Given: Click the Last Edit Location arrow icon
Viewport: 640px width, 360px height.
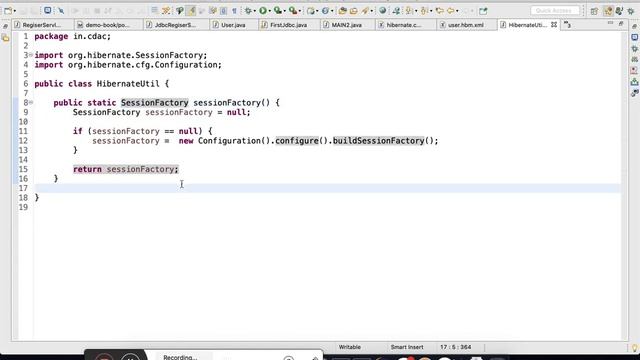Looking at the screenshot, I should tap(439, 11).
